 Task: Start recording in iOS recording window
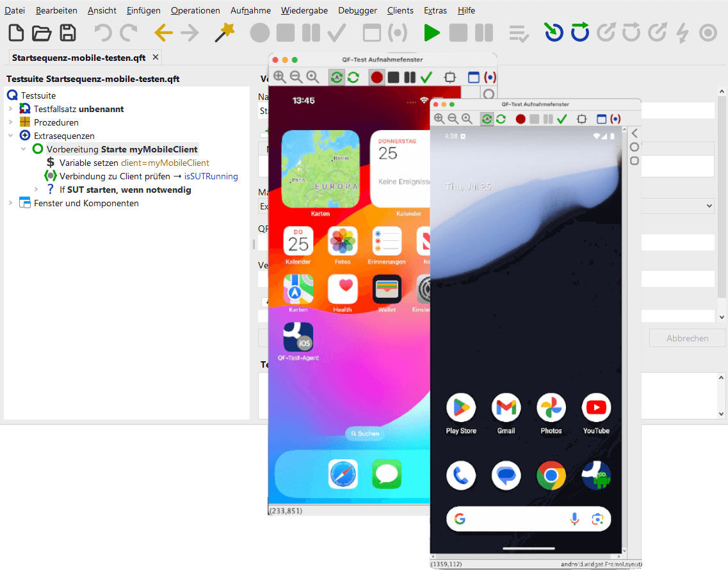[x=376, y=77]
